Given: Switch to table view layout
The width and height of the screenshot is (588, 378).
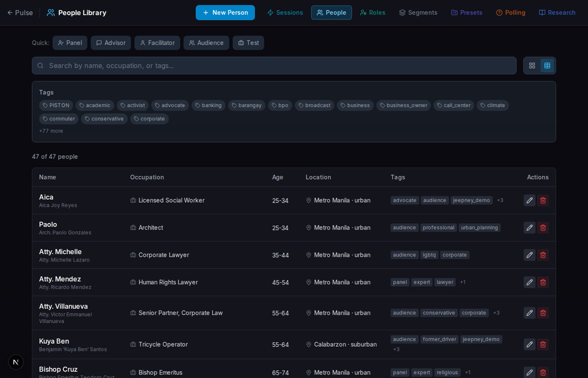Looking at the screenshot, I should (x=547, y=66).
